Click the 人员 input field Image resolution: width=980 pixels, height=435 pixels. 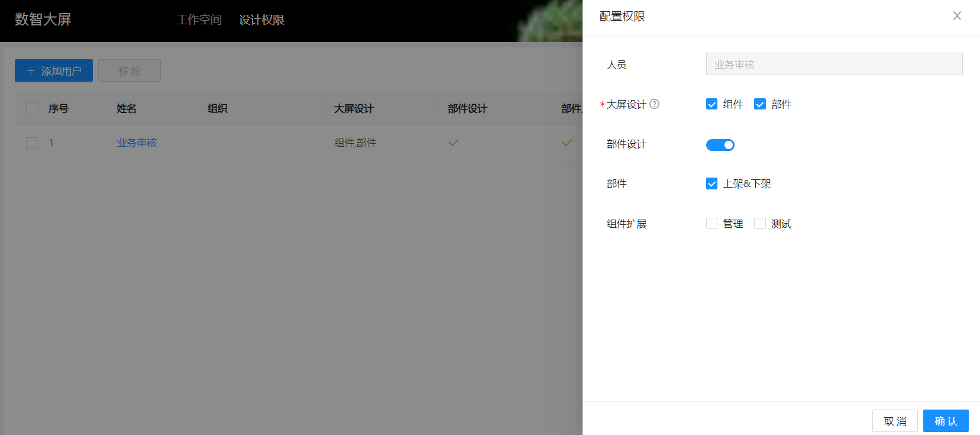click(834, 64)
